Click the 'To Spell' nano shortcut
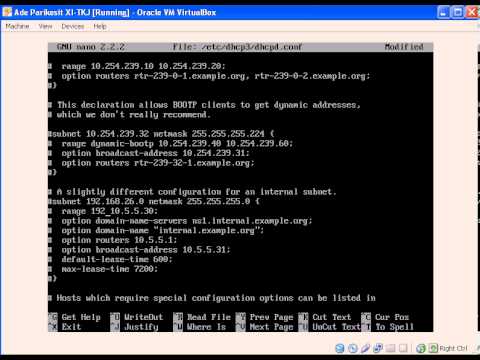This screenshot has height=360, width=480. pos(394,327)
